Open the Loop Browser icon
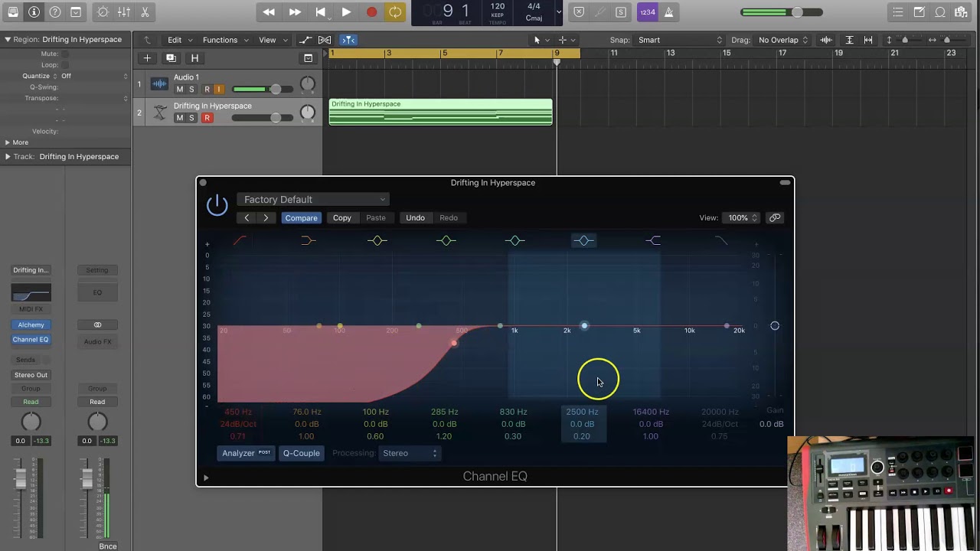980x551 pixels. pyautogui.click(x=940, y=12)
